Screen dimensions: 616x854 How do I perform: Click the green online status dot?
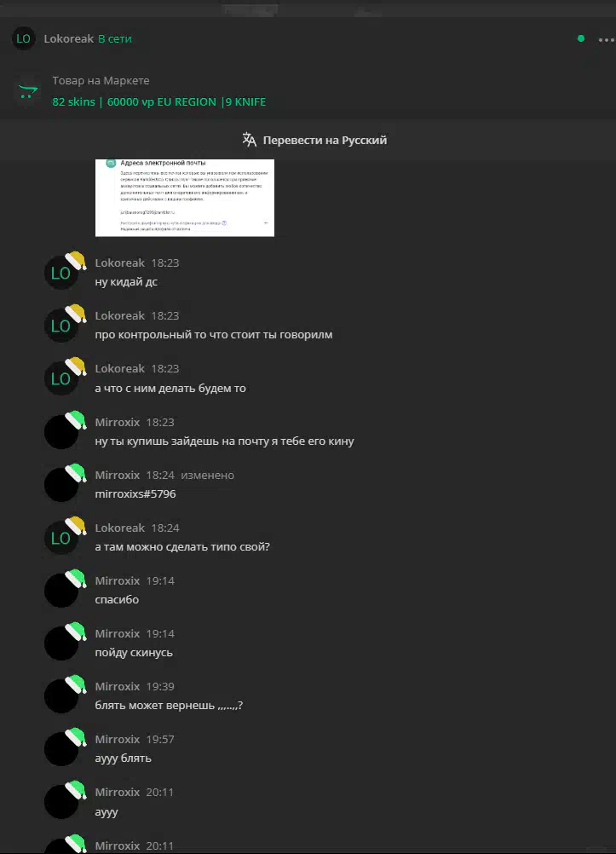point(580,38)
